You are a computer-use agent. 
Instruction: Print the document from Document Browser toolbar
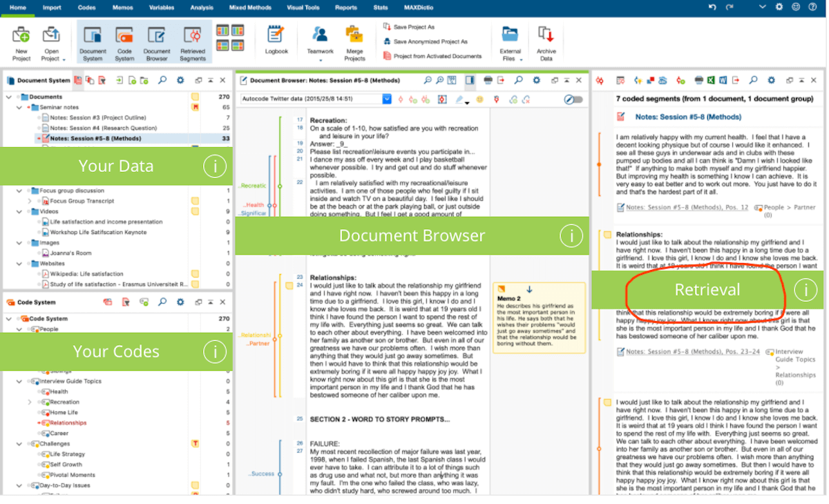point(488,80)
